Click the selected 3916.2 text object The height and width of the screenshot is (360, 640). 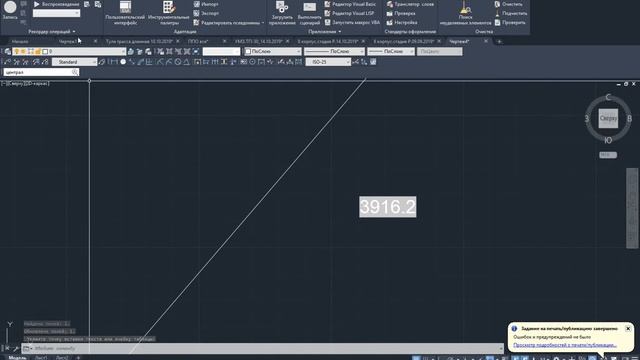coord(388,207)
